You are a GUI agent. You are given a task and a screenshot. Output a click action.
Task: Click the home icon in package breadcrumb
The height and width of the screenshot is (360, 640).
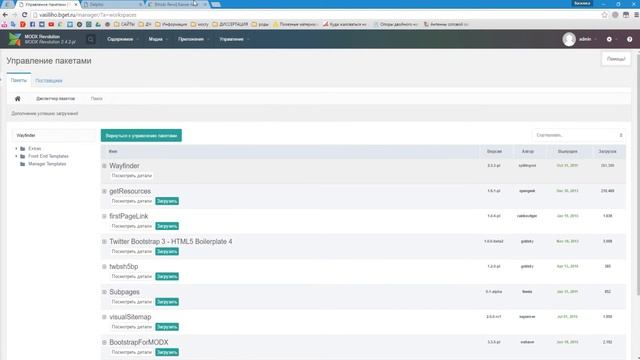(18, 98)
